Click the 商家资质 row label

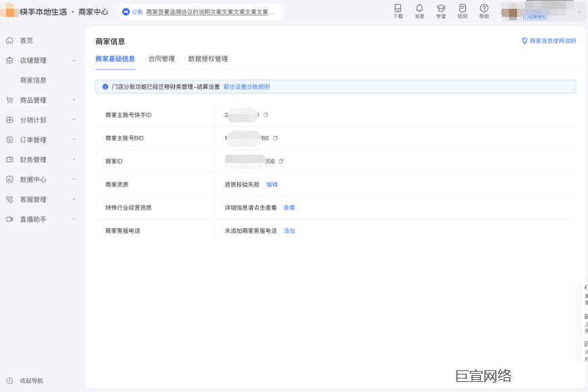click(x=117, y=185)
